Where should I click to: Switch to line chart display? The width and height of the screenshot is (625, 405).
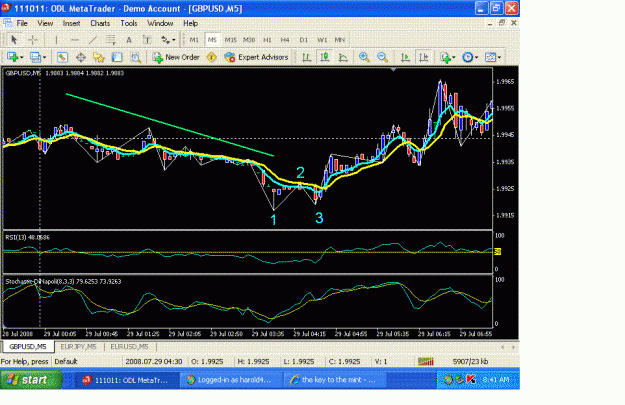tap(343, 57)
